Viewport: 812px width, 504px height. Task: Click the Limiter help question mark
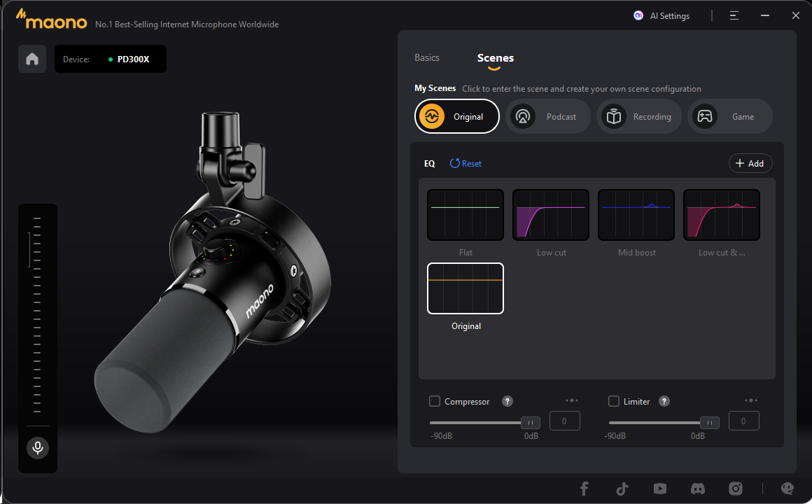coord(664,401)
